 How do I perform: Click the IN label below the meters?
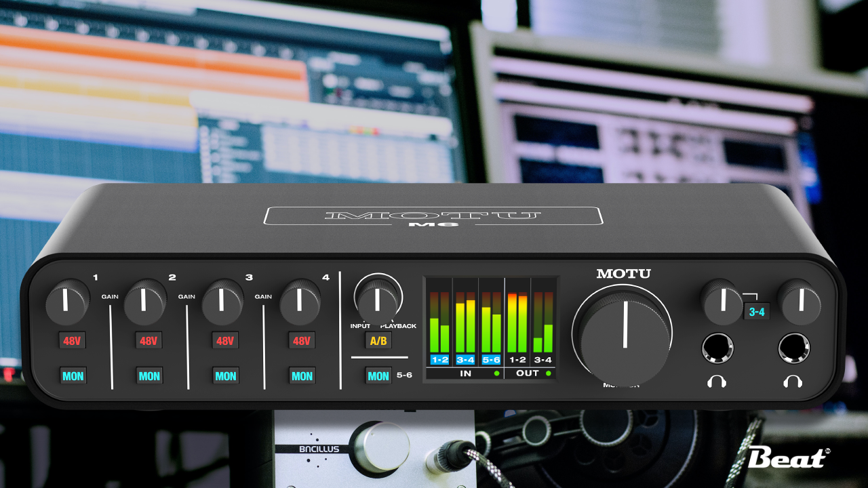[x=466, y=373]
